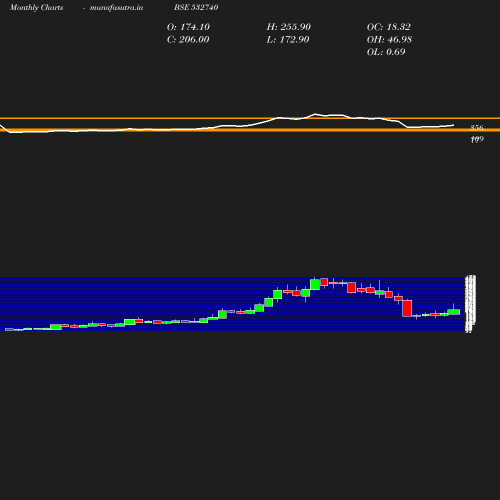The image size is (500, 500).
Task: Click the price scale strip right of candles
Action: tap(470, 304)
